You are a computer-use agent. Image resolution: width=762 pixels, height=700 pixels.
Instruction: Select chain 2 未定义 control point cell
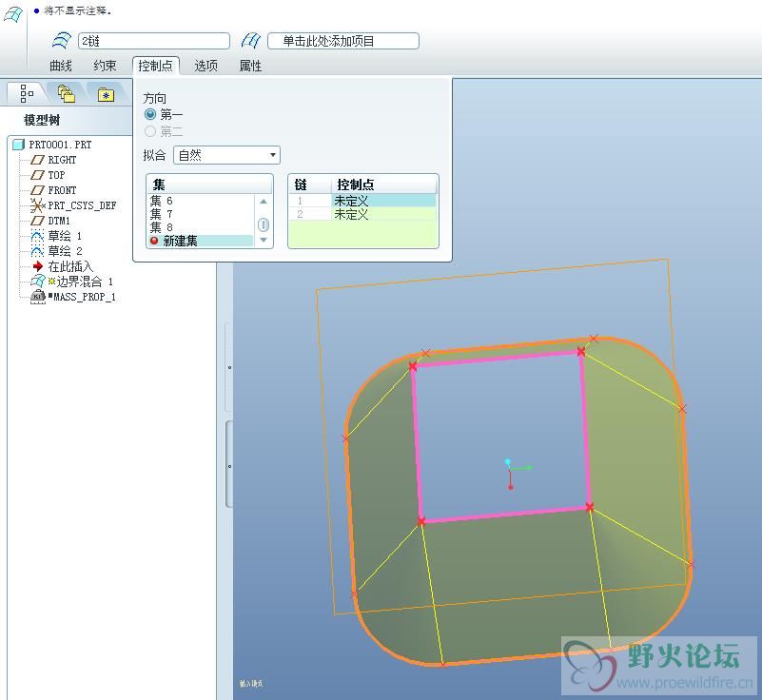pyautogui.click(x=384, y=214)
